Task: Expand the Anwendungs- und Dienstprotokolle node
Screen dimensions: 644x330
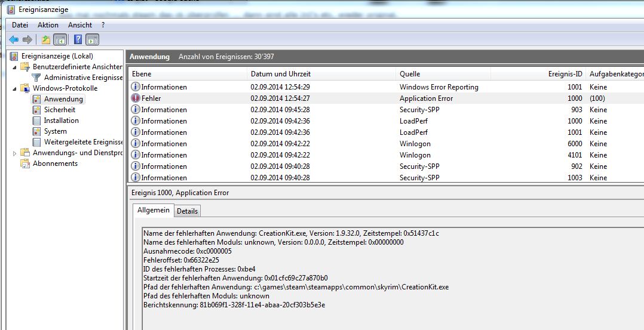Action: tap(15, 153)
